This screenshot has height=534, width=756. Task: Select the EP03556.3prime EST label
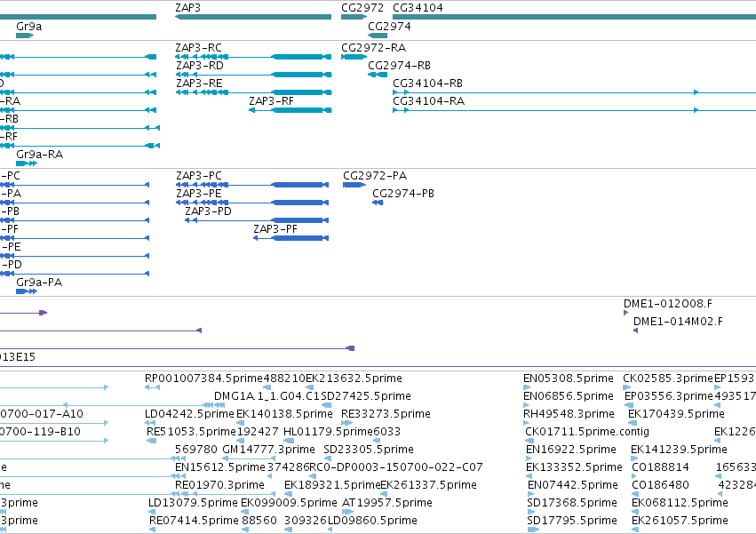click(668, 396)
